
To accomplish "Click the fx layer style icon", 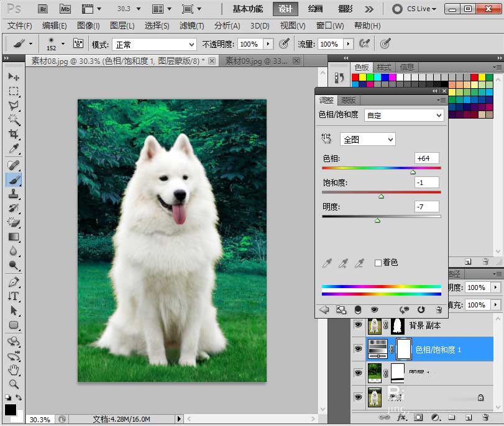I will coord(401,418).
